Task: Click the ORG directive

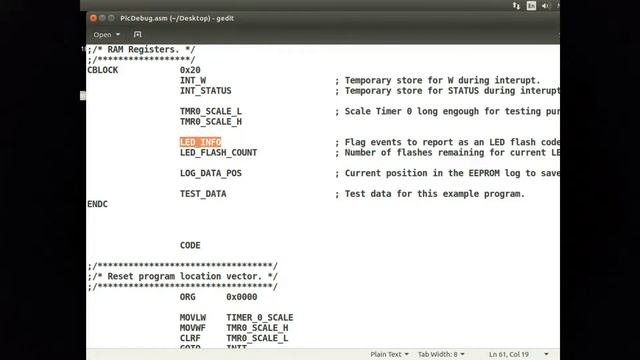Action: point(187,297)
